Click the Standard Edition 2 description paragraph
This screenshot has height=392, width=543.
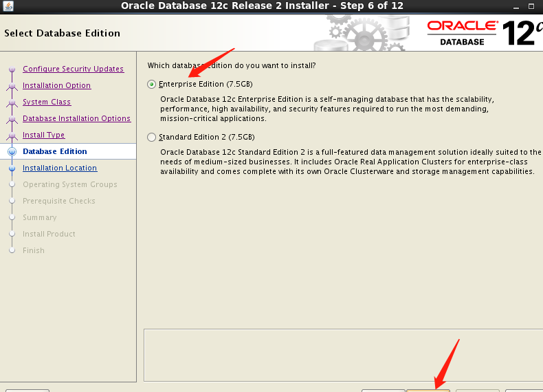point(351,162)
